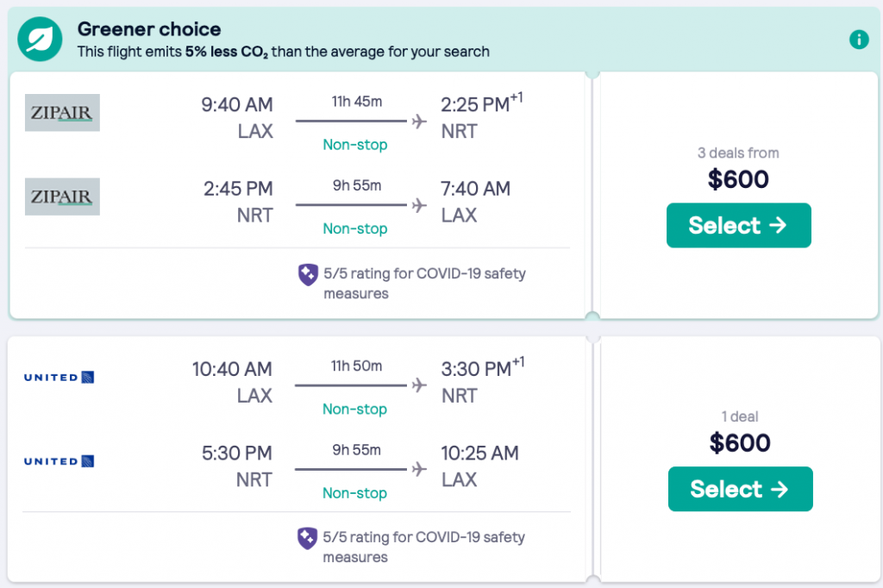This screenshot has height=588, width=883.
Task: Click the 9:40 AM LAX departure time
Action: pos(236,105)
